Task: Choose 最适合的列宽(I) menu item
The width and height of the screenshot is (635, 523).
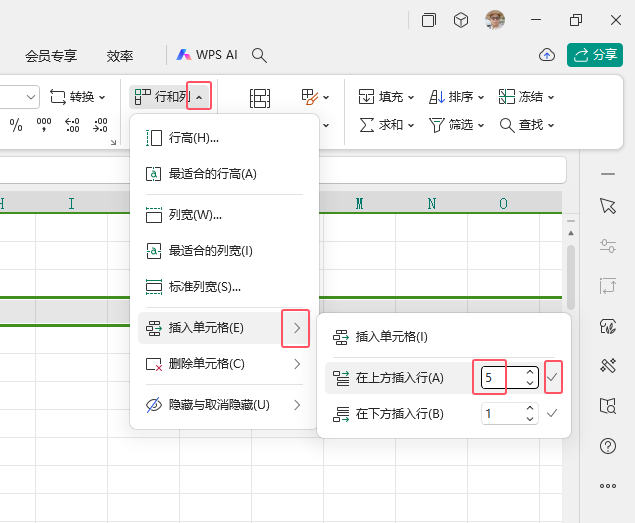Action: pyautogui.click(x=224, y=251)
